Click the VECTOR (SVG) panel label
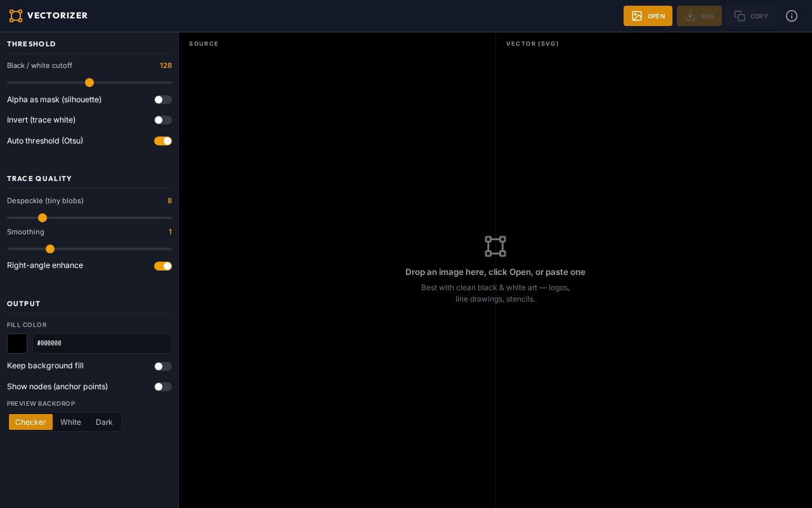The width and height of the screenshot is (812, 508). (x=533, y=44)
